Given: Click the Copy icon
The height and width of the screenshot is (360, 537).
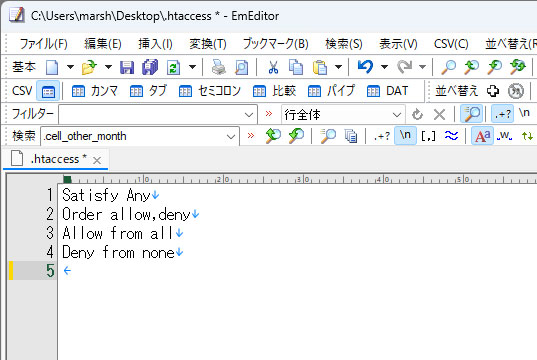Looking at the screenshot, I should 296,67.
